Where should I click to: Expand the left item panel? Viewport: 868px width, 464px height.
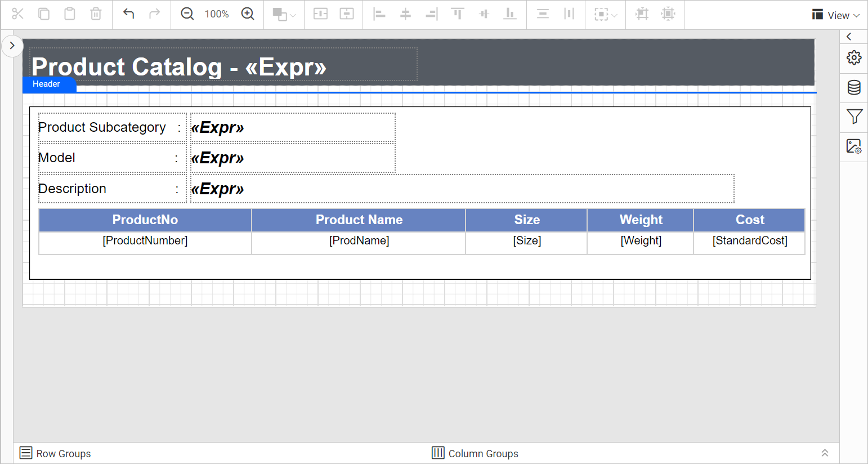pyautogui.click(x=12, y=46)
